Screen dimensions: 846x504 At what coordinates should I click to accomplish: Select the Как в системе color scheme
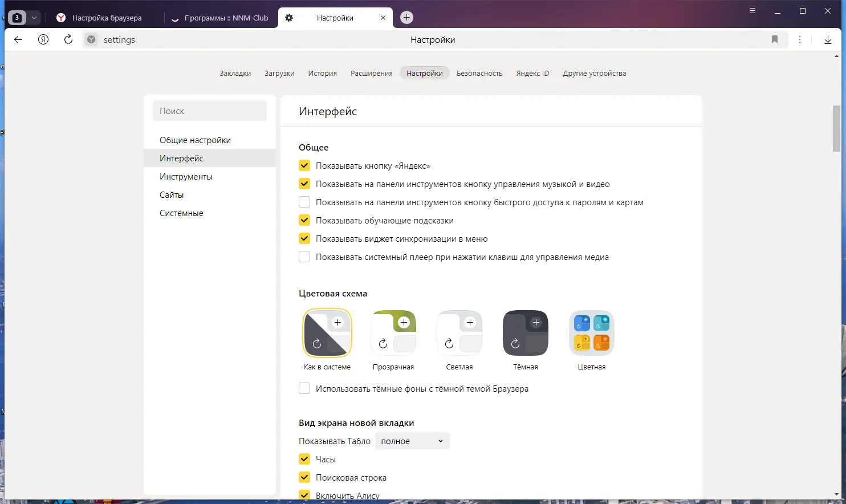(327, 333)
